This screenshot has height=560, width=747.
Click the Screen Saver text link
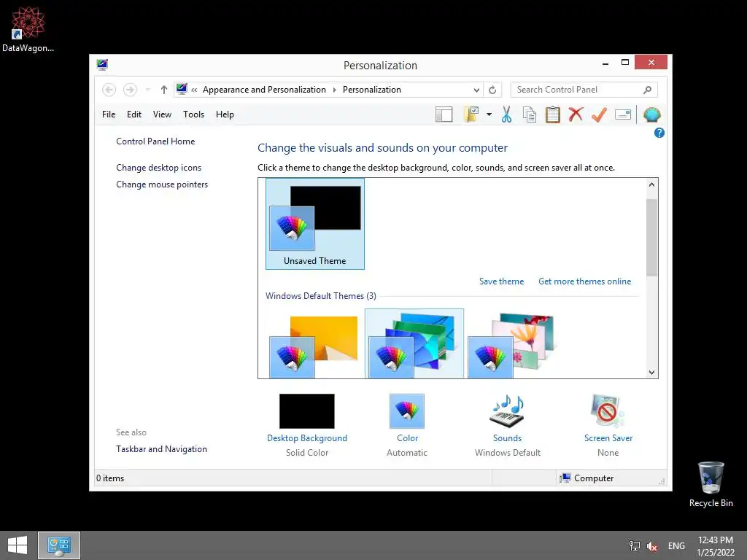click(x=608, y=438)
